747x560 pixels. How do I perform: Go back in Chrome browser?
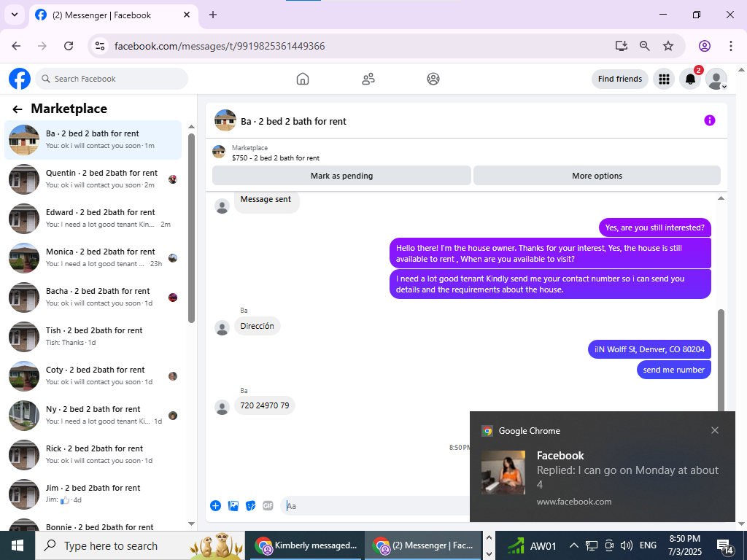[x=16, y=46]
